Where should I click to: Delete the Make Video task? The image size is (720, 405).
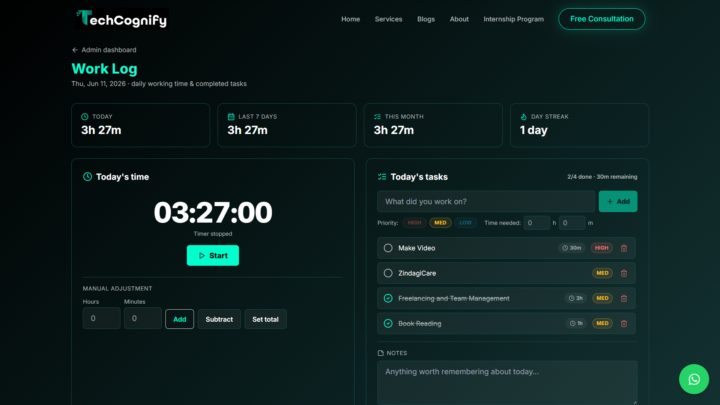[x=624, y=248]
